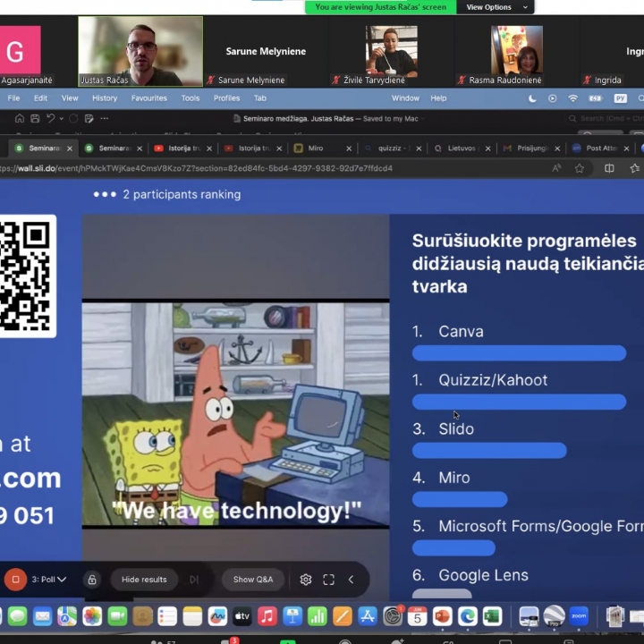
Task: Open the Help menu
Action: (438, 98)
